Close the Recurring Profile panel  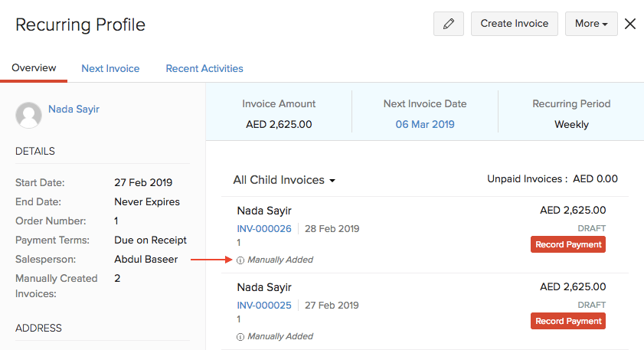[630, 24]
